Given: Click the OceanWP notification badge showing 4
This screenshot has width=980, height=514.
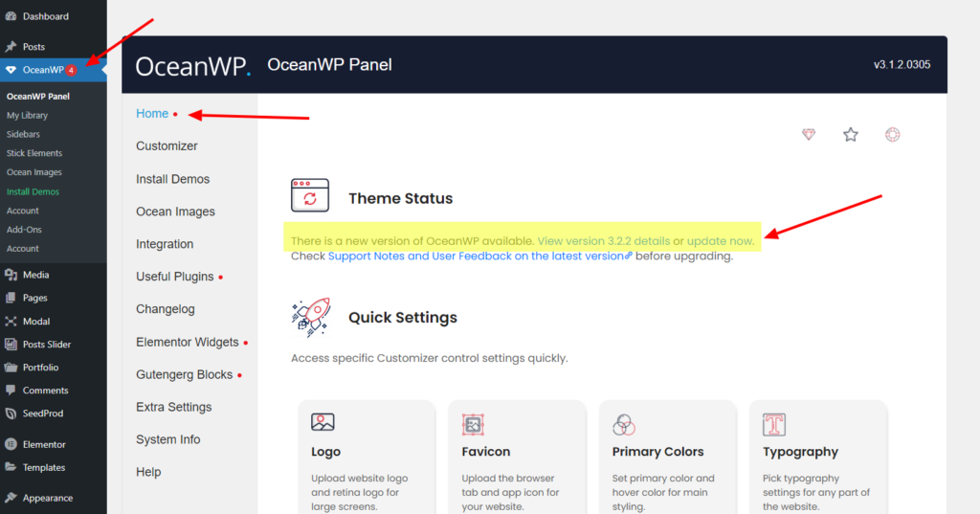Looking at the screenshot, I should [71, 70].
